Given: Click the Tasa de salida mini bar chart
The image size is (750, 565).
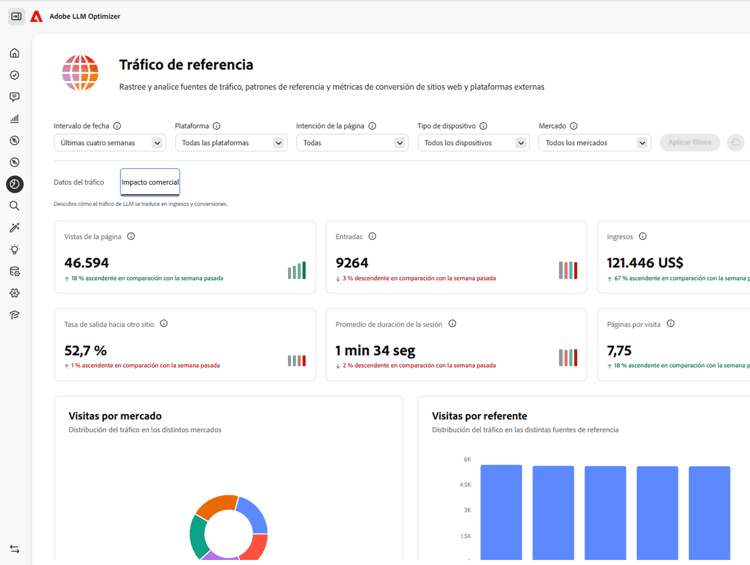Looking at the screenshot, I should pos(297,361).
